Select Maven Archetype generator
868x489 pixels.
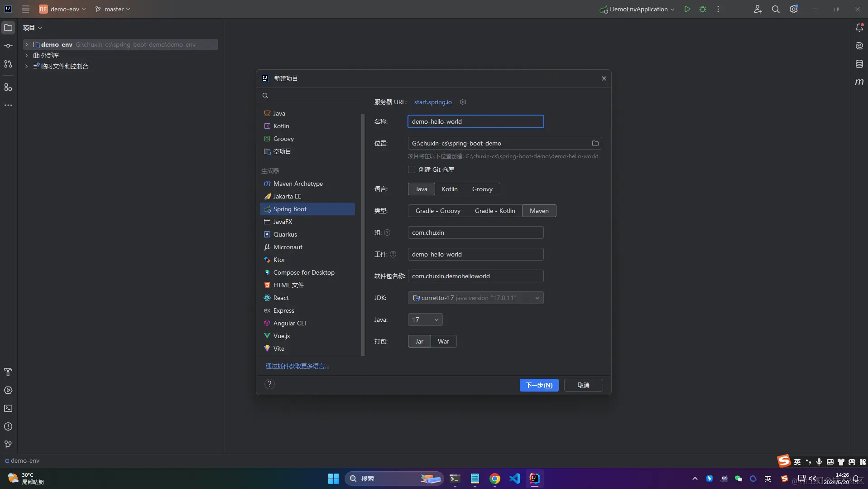click(x=307, y=184)
